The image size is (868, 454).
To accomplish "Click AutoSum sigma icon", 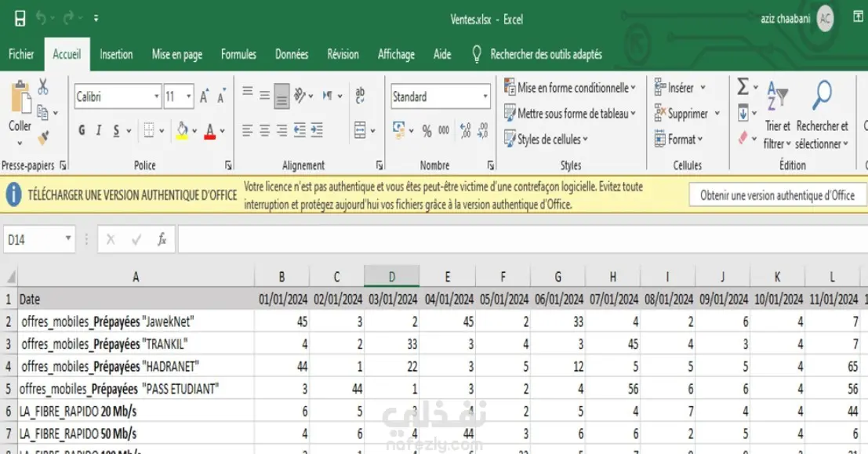I will tap(743, 87).
